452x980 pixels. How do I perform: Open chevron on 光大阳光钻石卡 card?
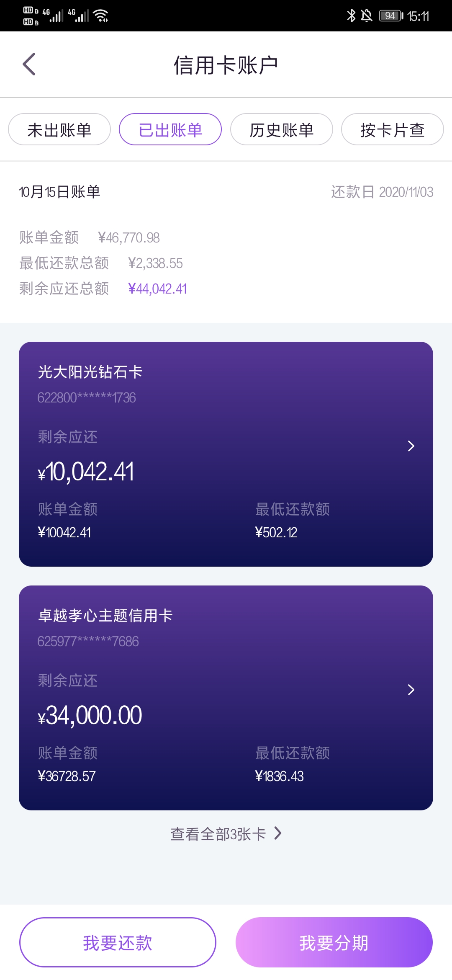[x=411, y=446]
